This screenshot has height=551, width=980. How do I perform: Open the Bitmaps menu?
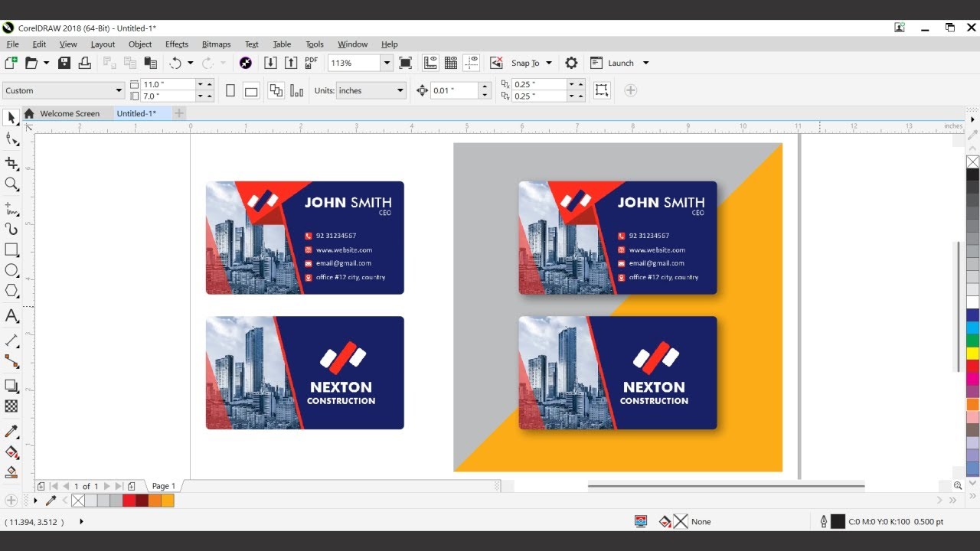[x=216, y=44]
